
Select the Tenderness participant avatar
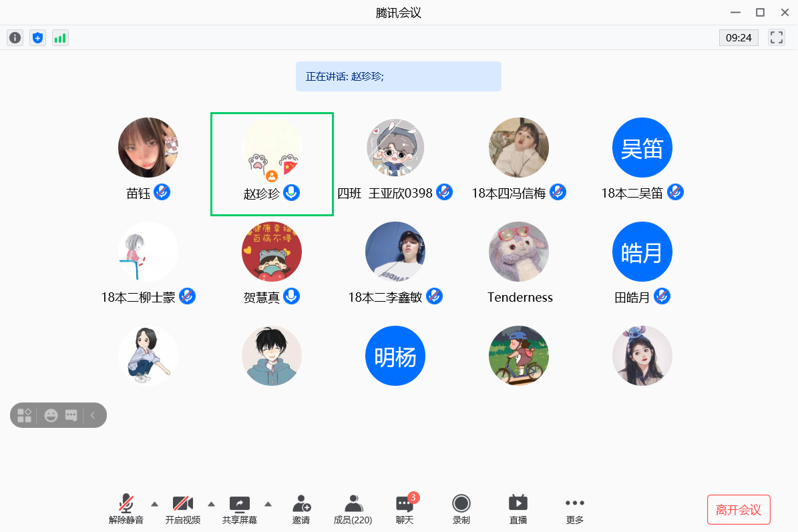(x=519, y=252)
